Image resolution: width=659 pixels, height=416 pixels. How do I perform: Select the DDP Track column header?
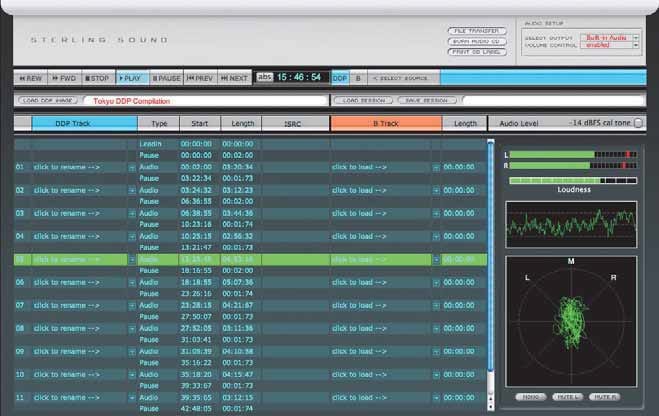(84, 124)
